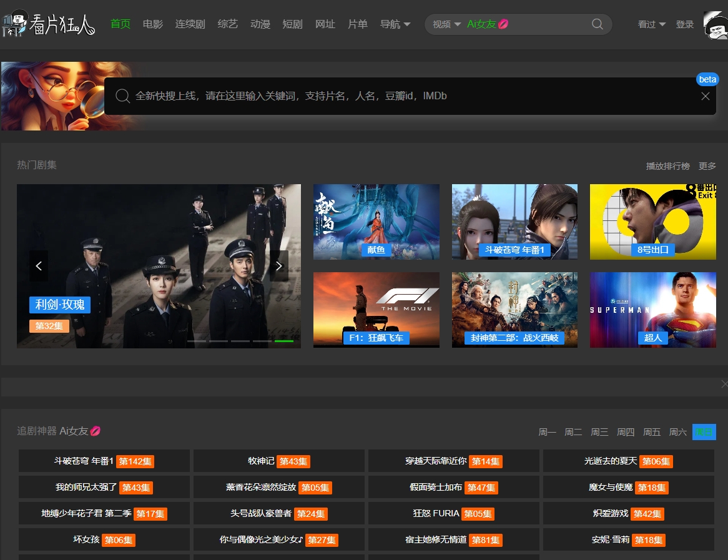Expand the 看过 history dropdown
The height and width of the screenshot is (560, 728).
pos(651,24)
